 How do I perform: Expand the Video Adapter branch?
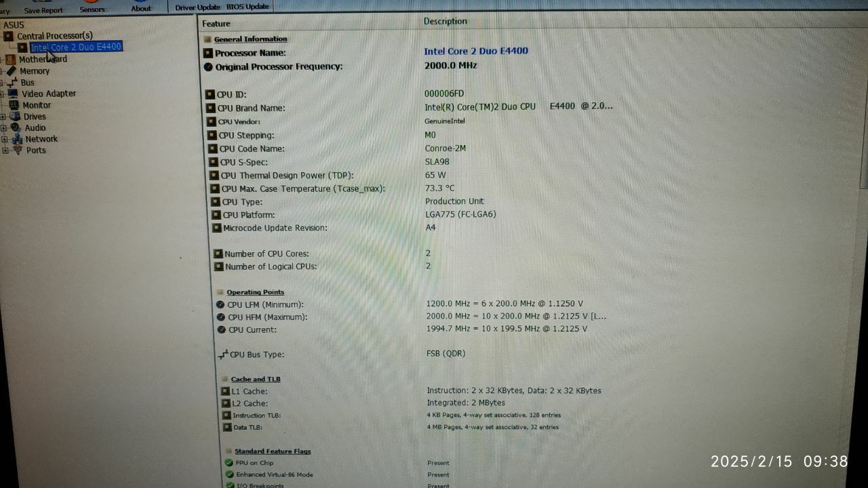click(3, 94)
